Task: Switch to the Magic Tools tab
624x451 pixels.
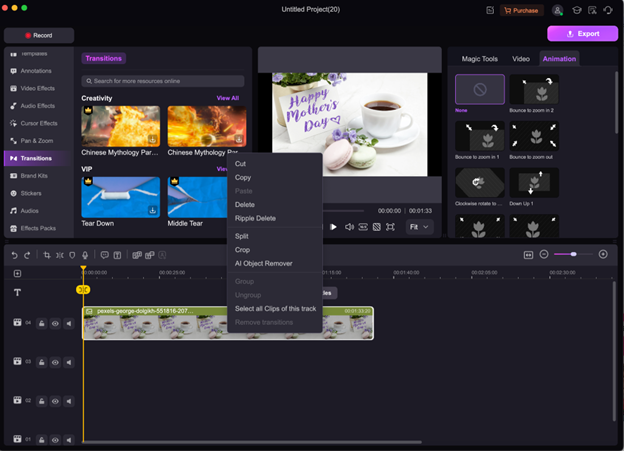Action: [480, 59]
